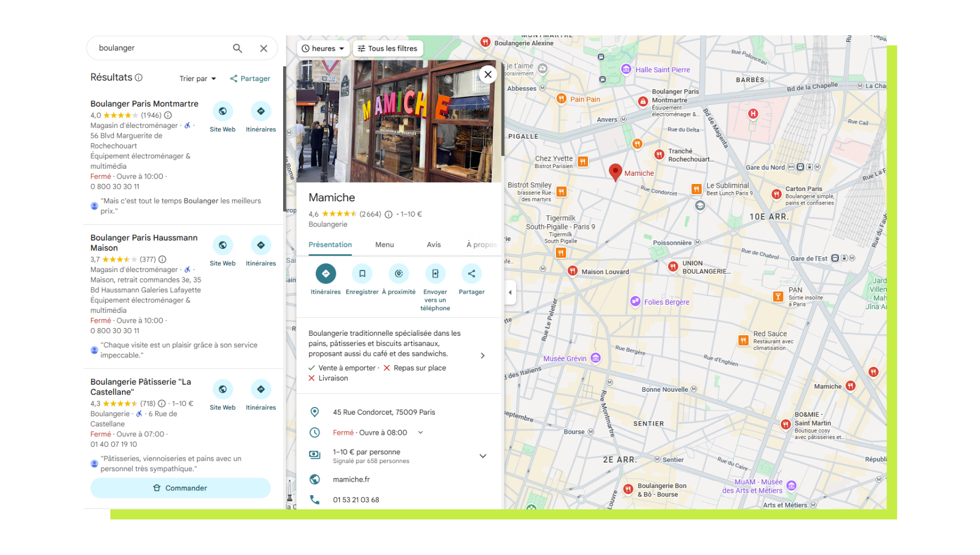The width and height of the screenshot is (980, 555).
Task: Open rating info icon beside (2664)
Action: [389, 214]
